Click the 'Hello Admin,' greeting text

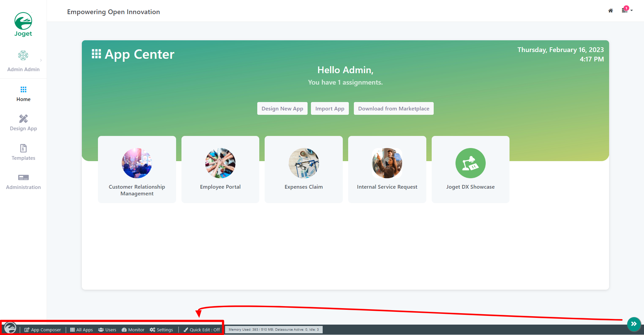[345, 70]
